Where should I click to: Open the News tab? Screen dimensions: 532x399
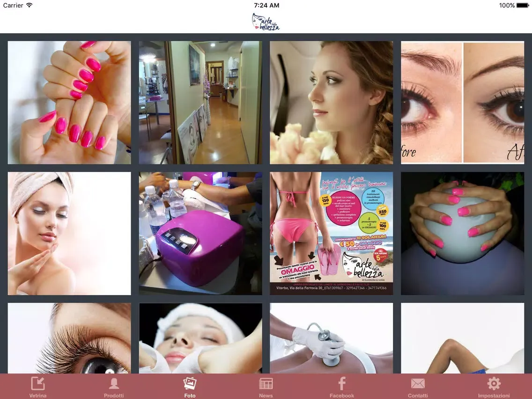tap(266, 386)
